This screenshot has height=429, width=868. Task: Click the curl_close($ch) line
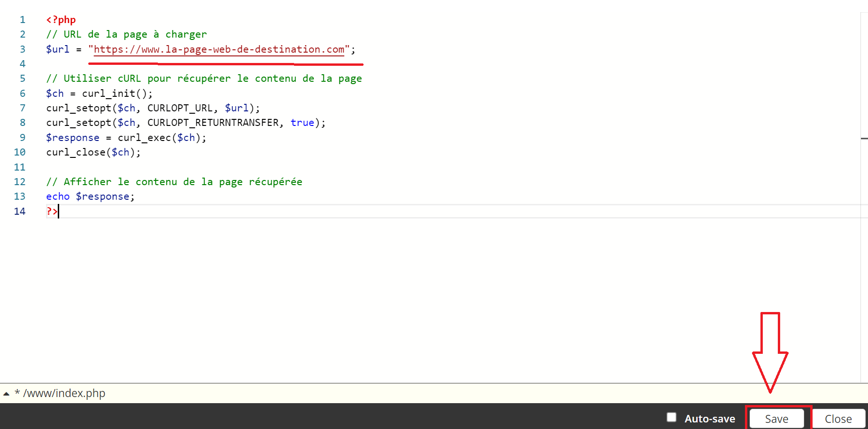pyautogui.click(x=93, y=152)
